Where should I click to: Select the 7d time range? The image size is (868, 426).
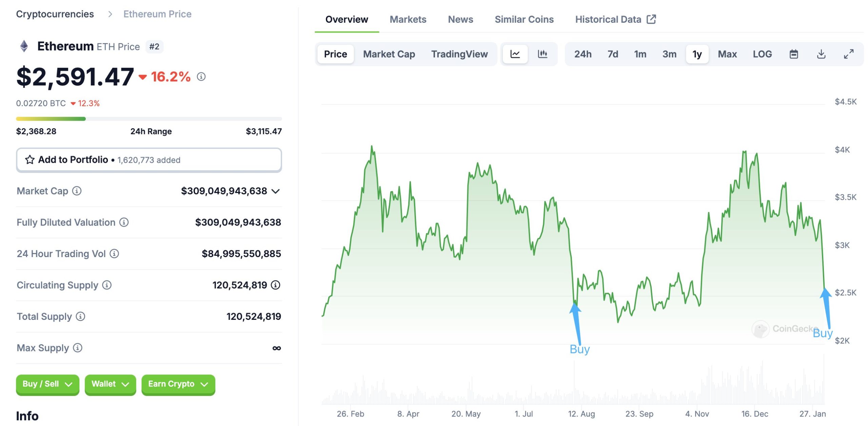click(x=612, y=54)
